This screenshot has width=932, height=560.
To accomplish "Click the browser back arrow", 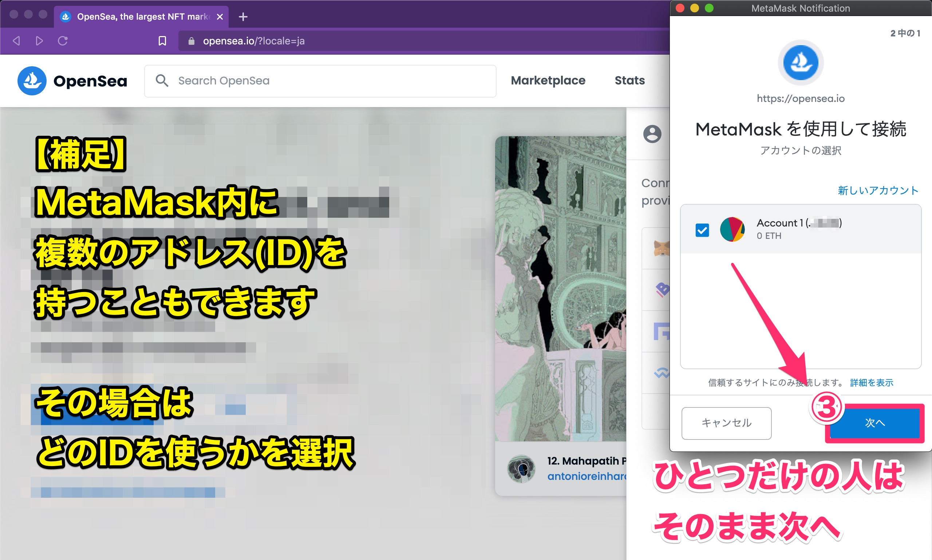I will (x=16, y=41).
